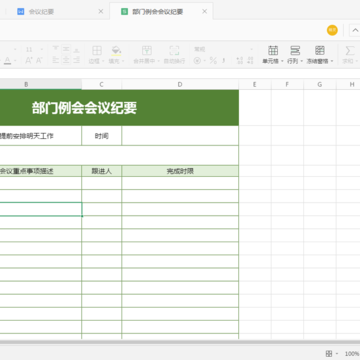Open the 行列 rows and columns menu

(295, 55)
